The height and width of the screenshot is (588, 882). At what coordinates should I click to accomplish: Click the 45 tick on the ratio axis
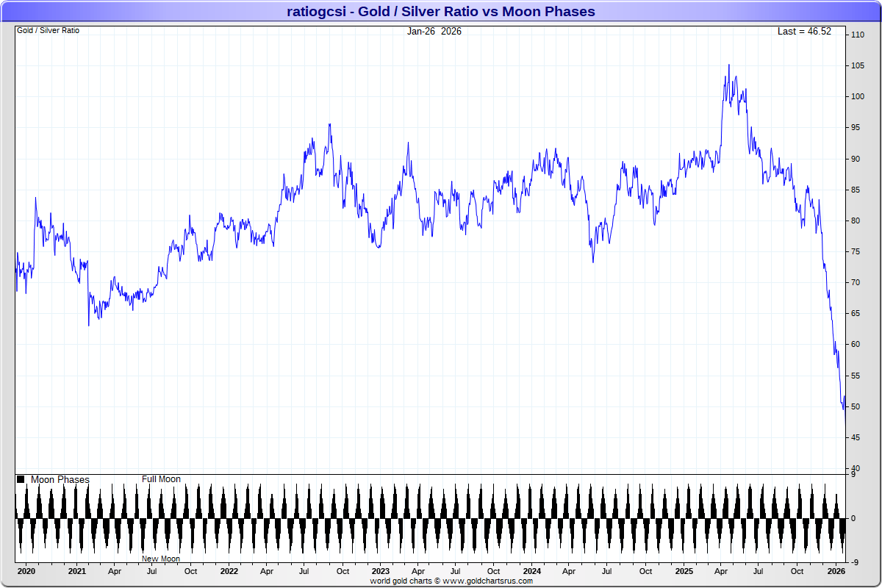pyautogui.click(x=856, y=437)
